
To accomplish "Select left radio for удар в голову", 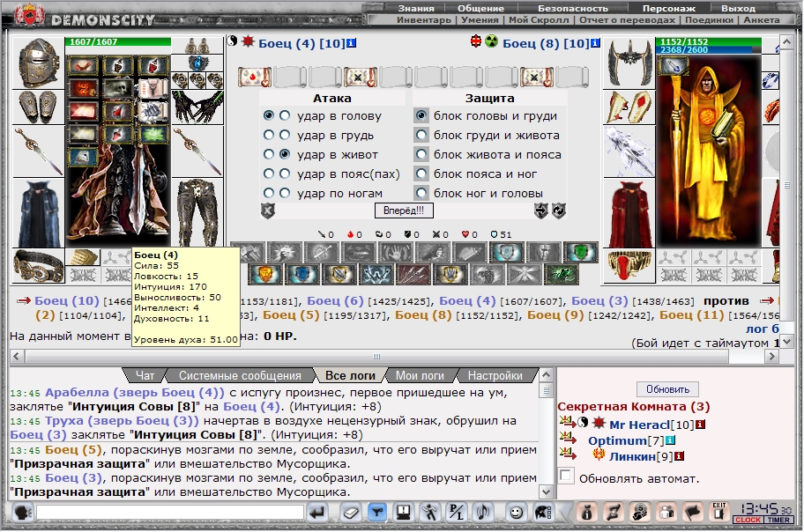I will [x=269, y=116].
